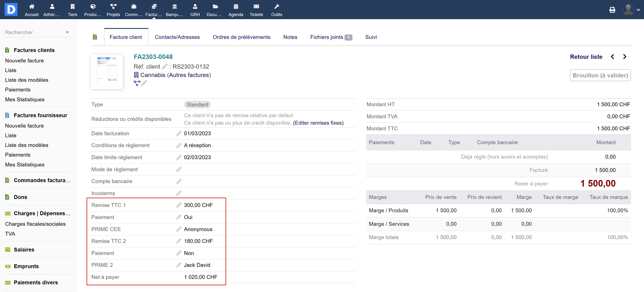The image size is (644, 292).
Task: Open the user avatar menu chevron
Action: [638, 10]
